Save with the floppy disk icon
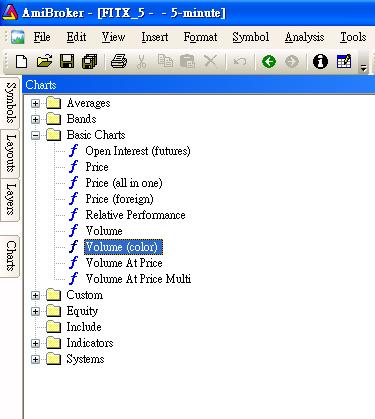Viewport: 375px width, 419px height. pyautogui.click(x=67, y=62)
